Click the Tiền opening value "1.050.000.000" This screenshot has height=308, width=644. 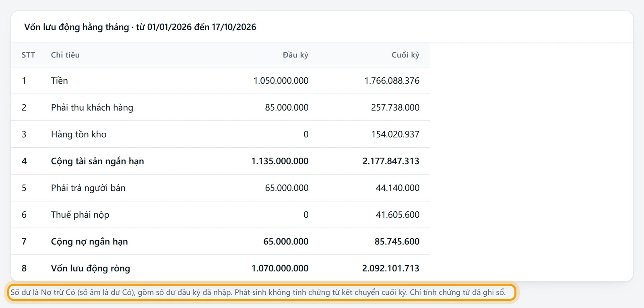click(281, 81)
